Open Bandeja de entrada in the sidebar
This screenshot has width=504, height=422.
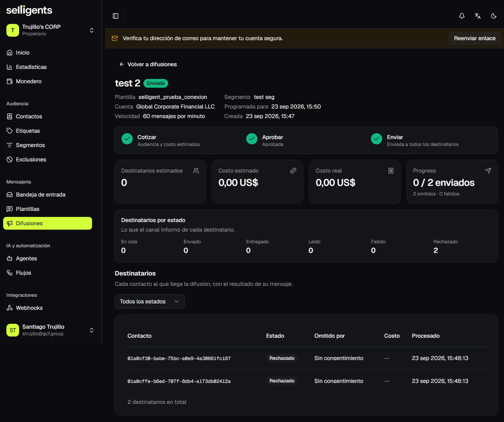[48, 195]
